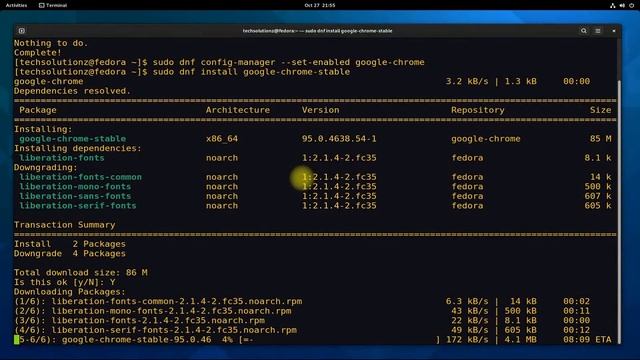The image size is (640, 360).
Task: Click the 'Installing:' section label
Action: 43,129
